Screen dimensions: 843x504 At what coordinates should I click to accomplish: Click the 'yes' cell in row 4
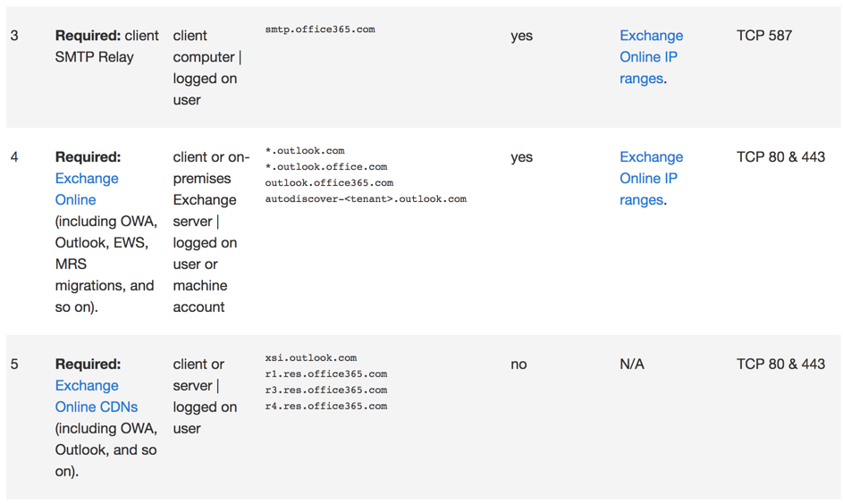[521, 157]
